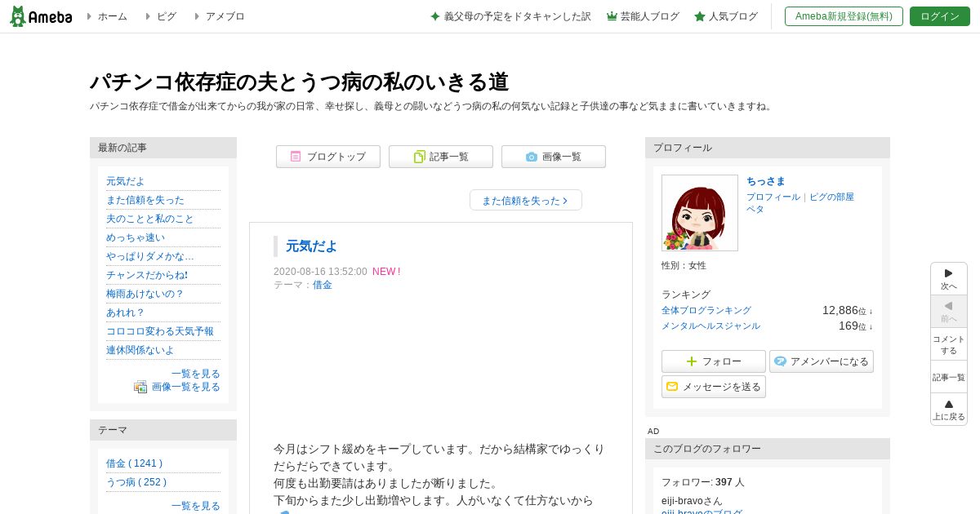The width and height of the screenshot is (980, 514).
Task: Open アメブロ in top navigation
Action: click(225, 16)
